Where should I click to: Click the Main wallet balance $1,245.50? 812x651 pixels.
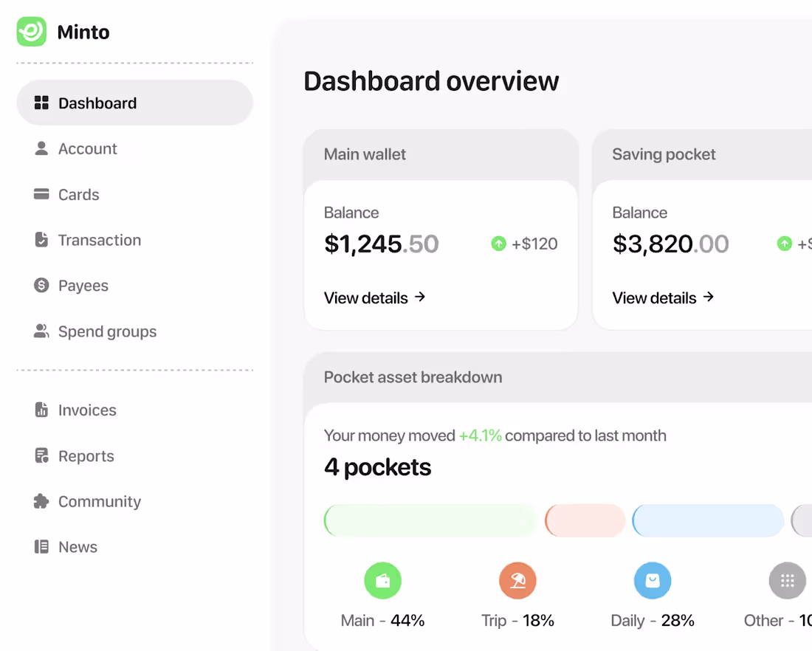coord(382,244)
